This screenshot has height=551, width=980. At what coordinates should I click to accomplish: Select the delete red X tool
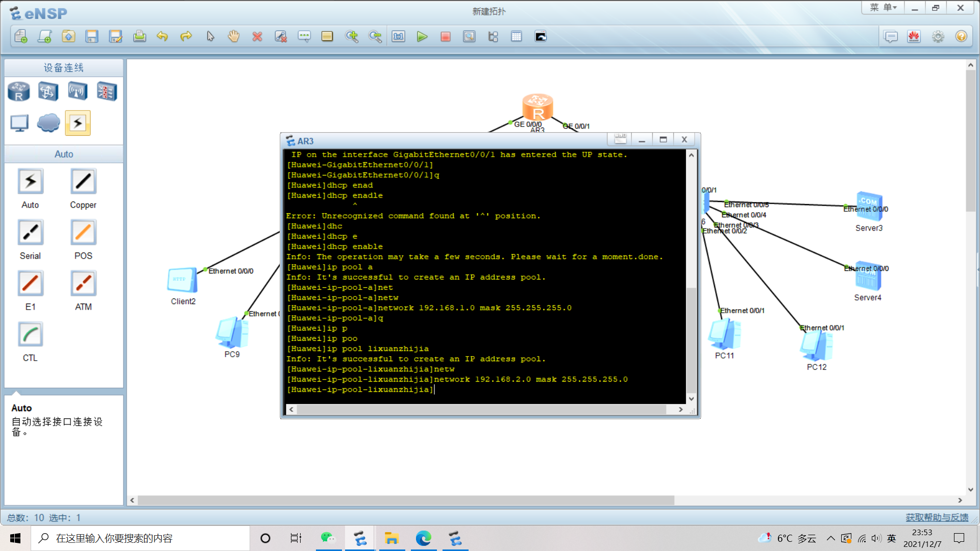click(257, 37)
